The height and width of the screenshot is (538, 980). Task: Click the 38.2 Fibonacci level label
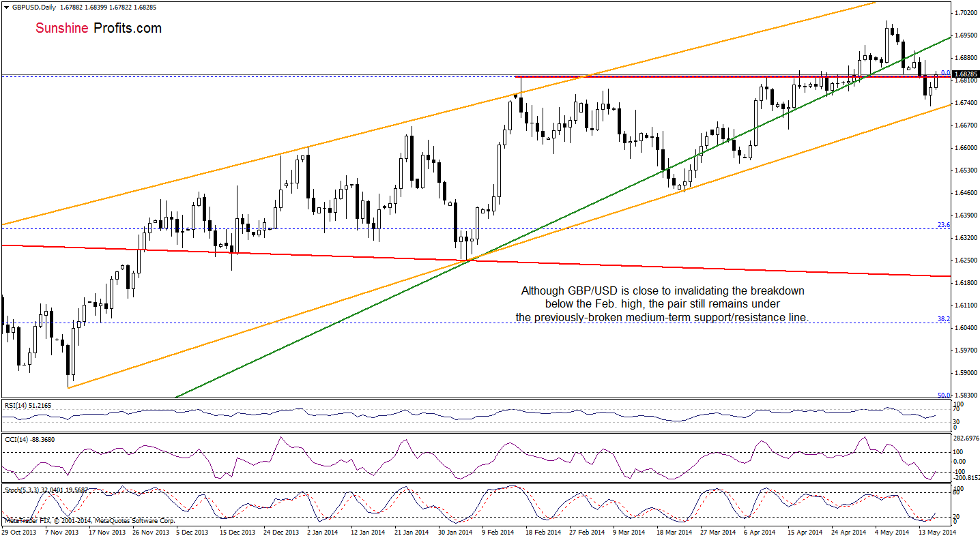945,318
